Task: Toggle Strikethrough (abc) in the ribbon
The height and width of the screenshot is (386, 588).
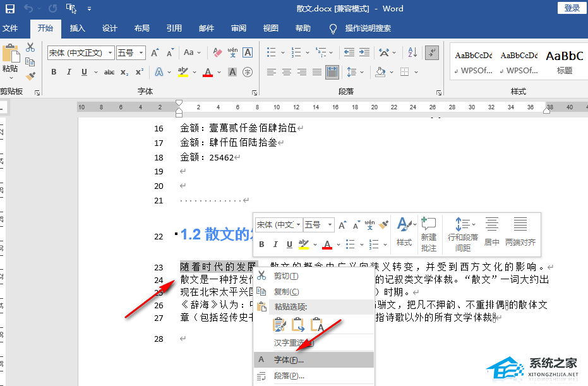Action: point(109,72)
